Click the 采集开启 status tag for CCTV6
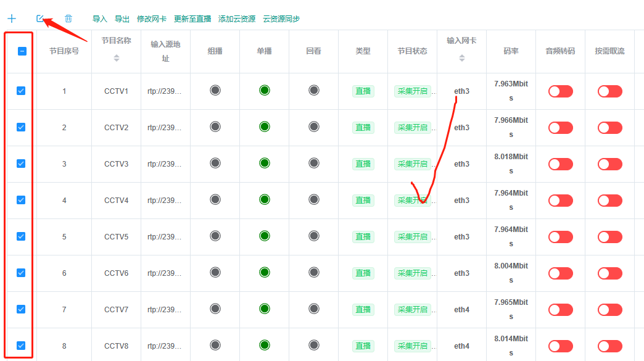Image resolution: width=644 pixels, height=361 pixels. click(412, 273)
